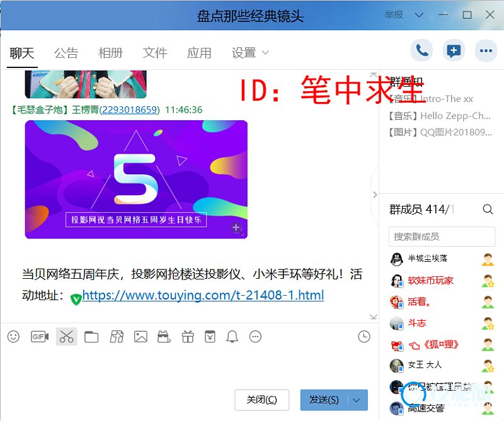Open the send options dropdown arrow
Image resolution: width=504 pixels, height=421 pixels.
coord(356,400)
